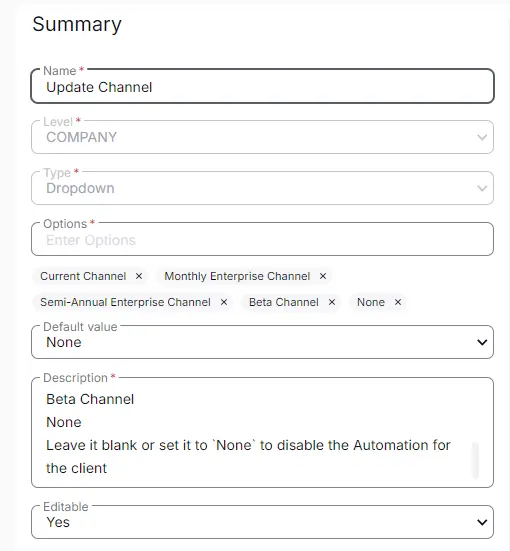Remove the Current Channel option chip
Viewport: 510px width, 551px height.
click(x=139, y=276)
